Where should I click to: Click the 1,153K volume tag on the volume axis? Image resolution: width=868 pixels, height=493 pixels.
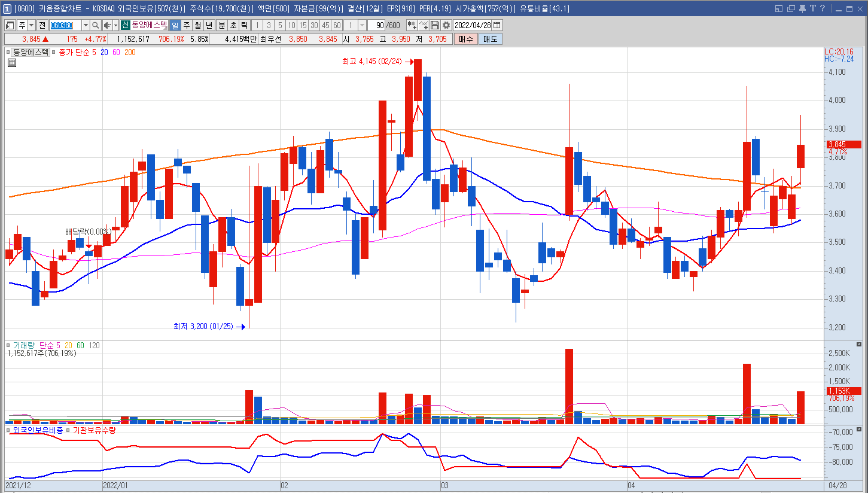843,391
